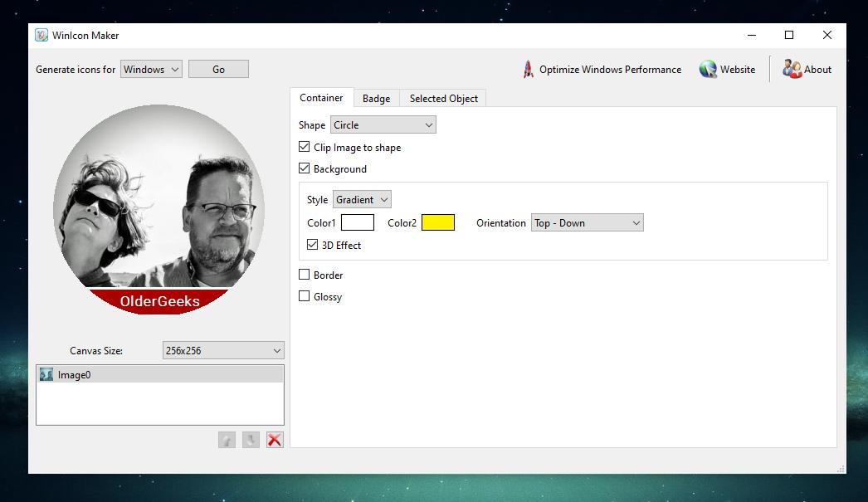This screenshot has height=502, width=868.
Task: Move the layer up with the up arrow
Action: click(227, 440)
